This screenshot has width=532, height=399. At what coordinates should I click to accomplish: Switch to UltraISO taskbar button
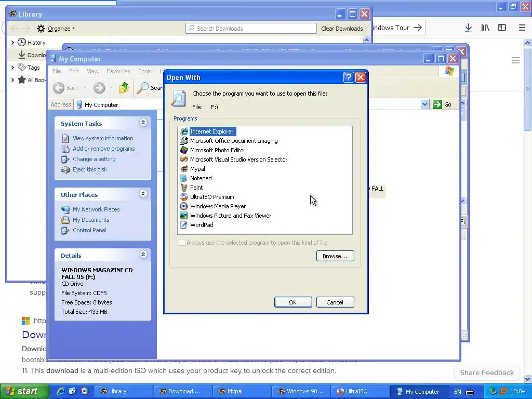point(360,391)
